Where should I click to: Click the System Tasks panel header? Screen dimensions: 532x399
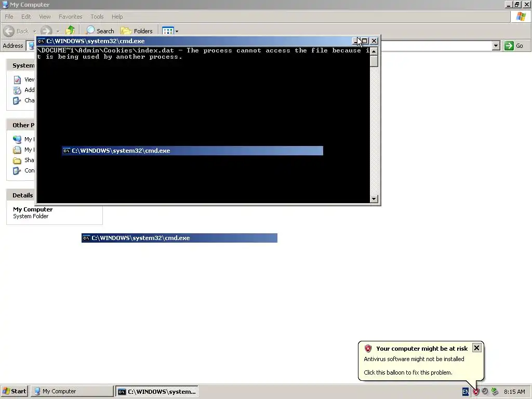(21, 65)
